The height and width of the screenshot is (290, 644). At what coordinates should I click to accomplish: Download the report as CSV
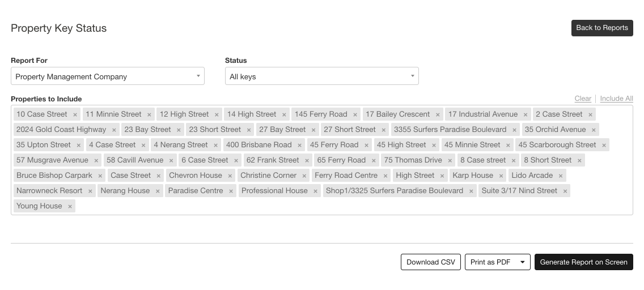[430, 262]
